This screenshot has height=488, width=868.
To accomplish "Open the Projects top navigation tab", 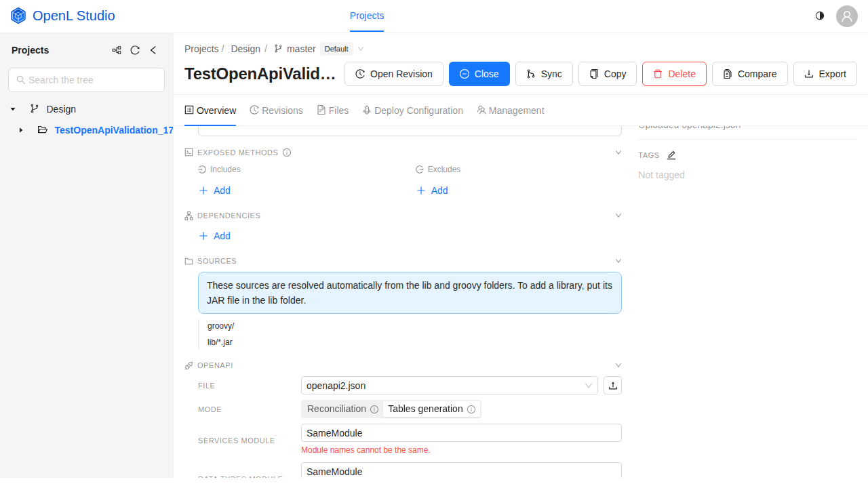I will tap(367, 16).
